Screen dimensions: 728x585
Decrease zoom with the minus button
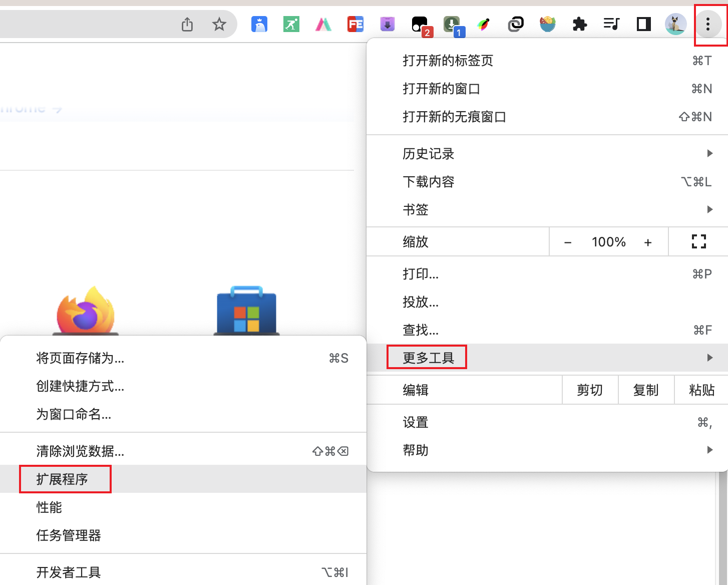(x=568, y=242)
